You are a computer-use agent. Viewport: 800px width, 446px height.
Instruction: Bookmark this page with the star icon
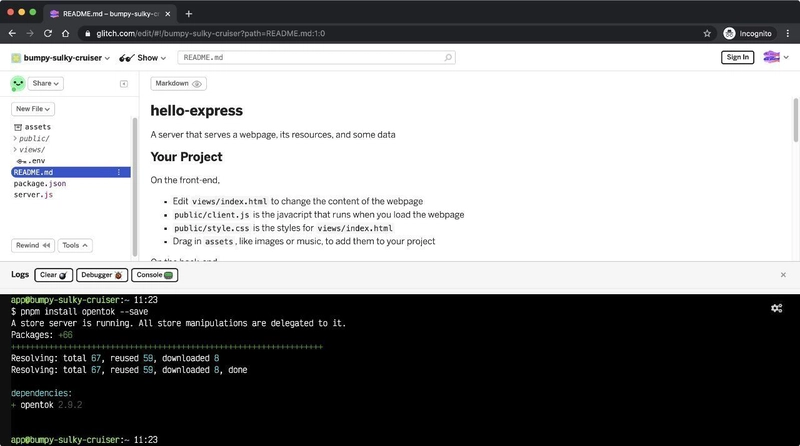707,33
